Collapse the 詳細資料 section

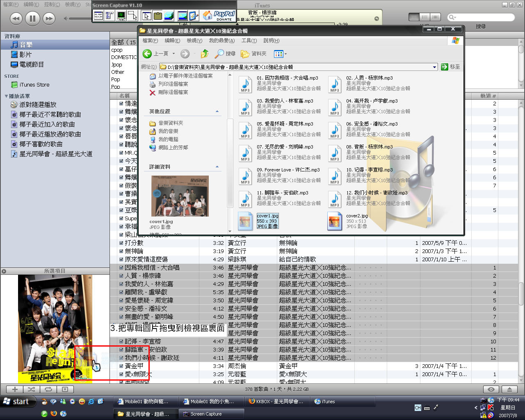click(217, 167)
